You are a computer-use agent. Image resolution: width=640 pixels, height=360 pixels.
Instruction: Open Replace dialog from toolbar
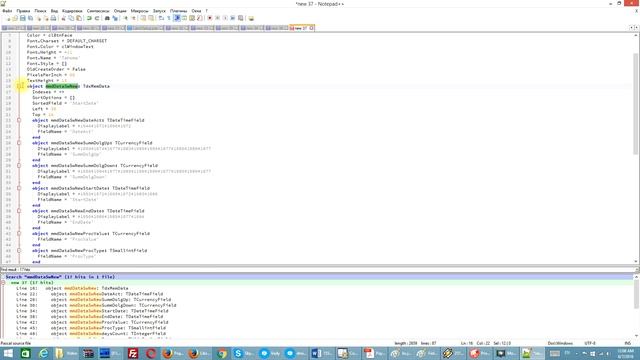115,18
